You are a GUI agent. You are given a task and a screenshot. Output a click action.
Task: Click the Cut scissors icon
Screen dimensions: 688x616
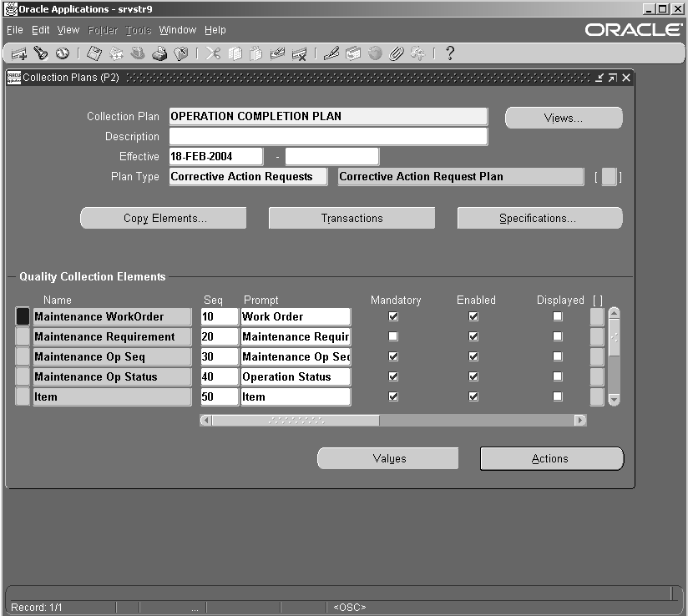213,53
